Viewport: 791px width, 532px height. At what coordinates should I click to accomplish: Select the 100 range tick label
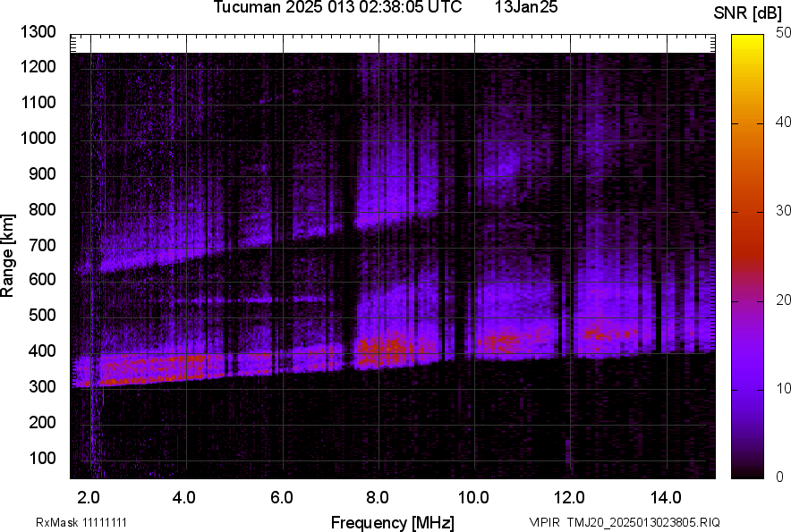click(x=42, y=459)
